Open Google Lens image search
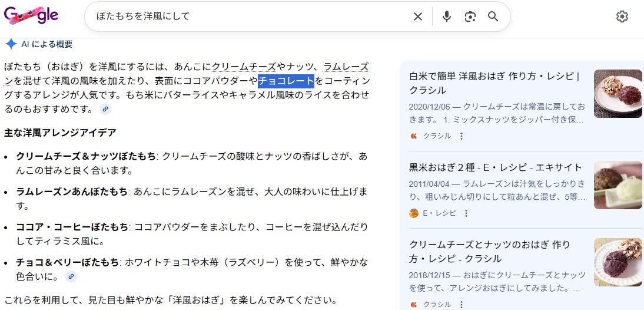644x310 pixels. [470, 17]
